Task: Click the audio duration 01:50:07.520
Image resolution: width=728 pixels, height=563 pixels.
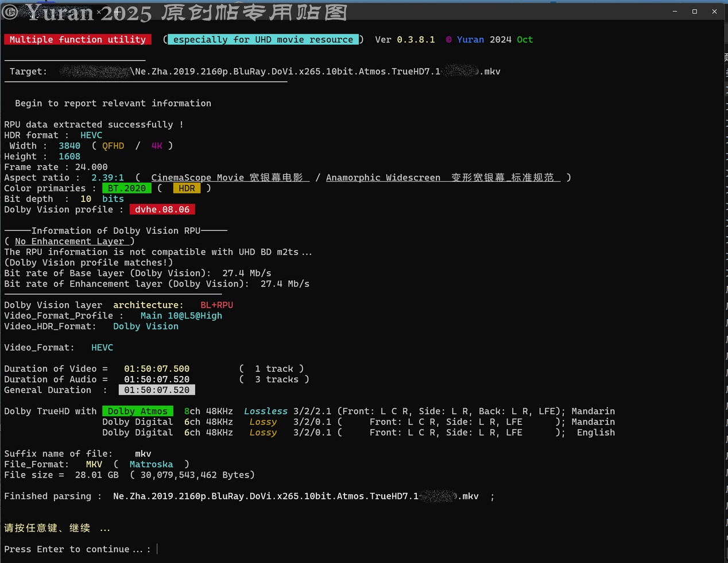Action: point(157,379)
